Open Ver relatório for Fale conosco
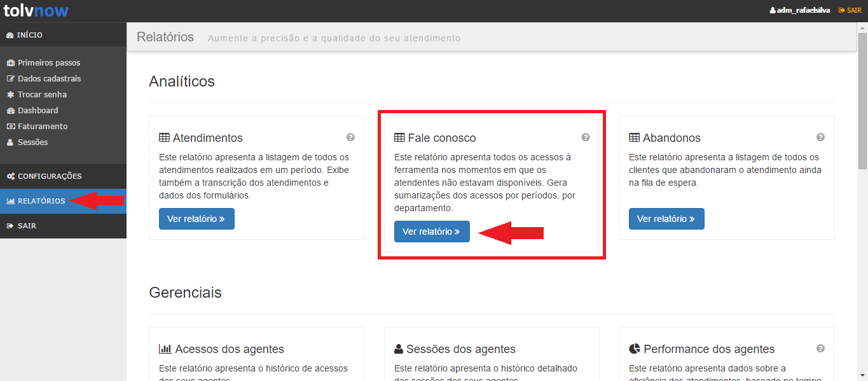868x381 pixels. pyautogui.click(x=432, y=232)
